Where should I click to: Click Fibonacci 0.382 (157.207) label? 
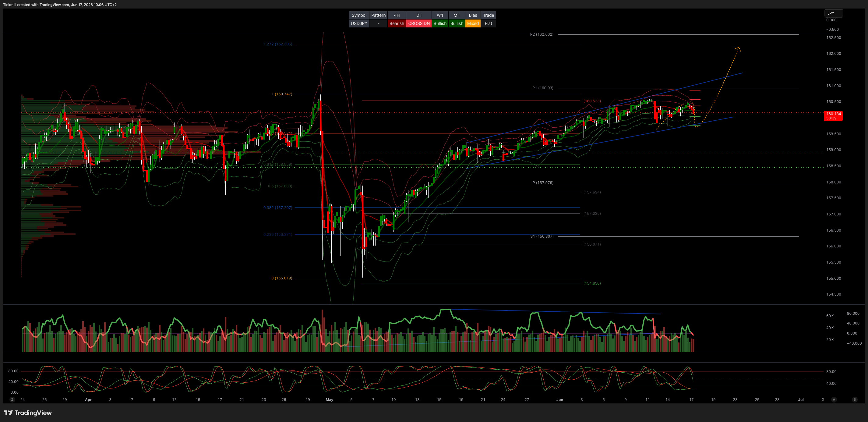(x=278, y=207)
